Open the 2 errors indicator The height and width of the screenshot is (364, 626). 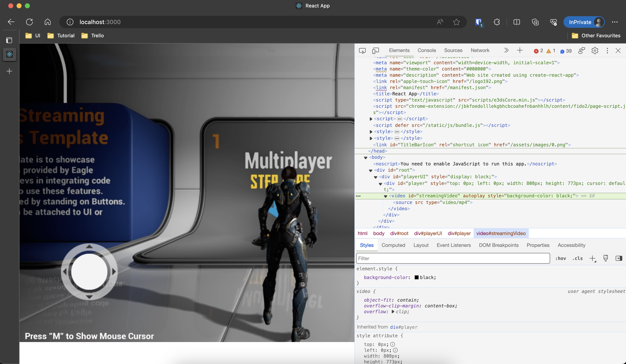[x=538, y=51]
